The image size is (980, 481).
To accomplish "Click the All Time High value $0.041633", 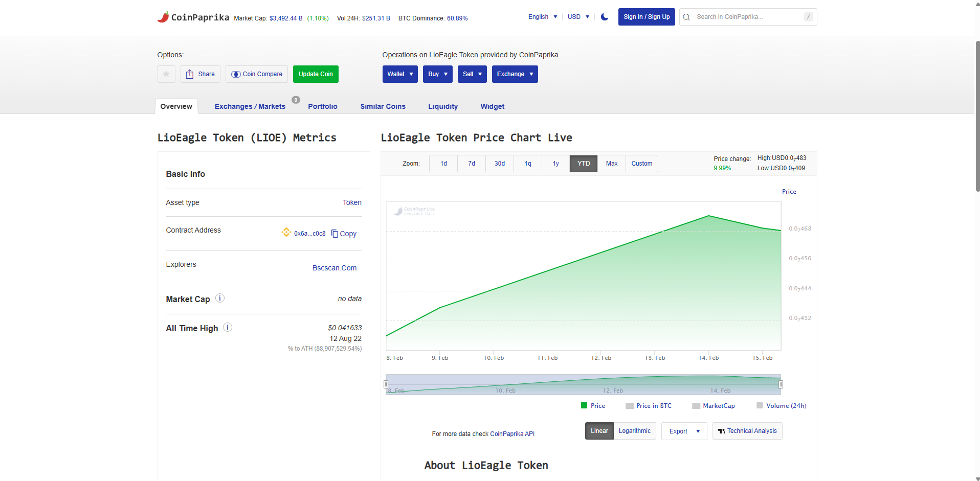I will tap(345, 328).
